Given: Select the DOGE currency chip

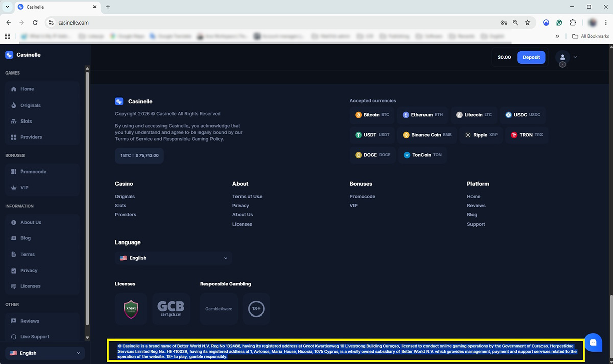Looking at the screenshot, I should point(373,155).
